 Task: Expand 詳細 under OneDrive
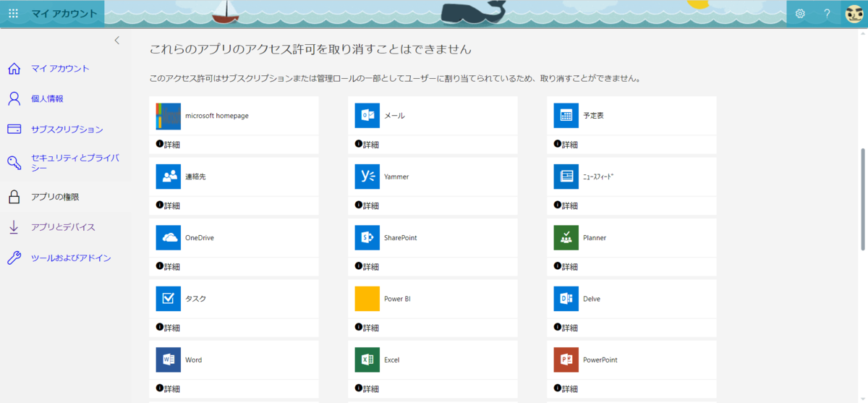coord(169,267)
